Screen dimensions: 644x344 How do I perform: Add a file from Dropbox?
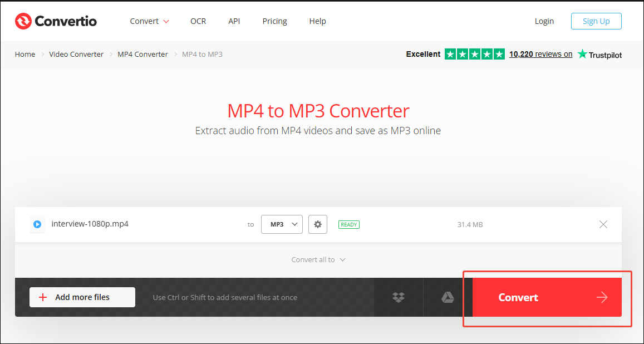tap(399, 297)
